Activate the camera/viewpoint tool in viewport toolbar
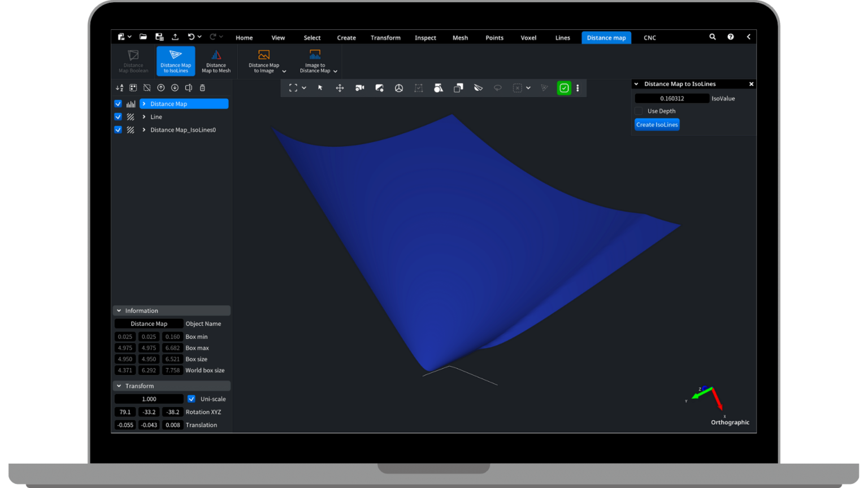Viewport: 868px width, 488px height. click(359, 88)
